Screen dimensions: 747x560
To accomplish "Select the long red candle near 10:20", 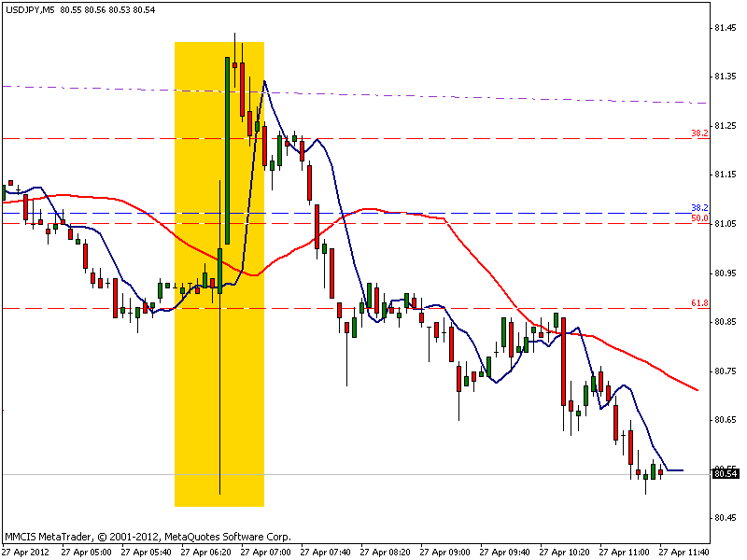I will (564, 361).
